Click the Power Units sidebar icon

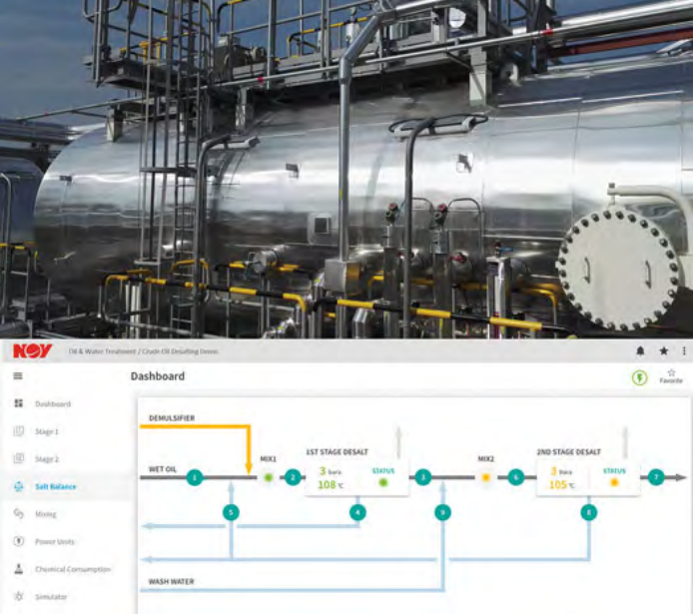[x=18, y=541]
